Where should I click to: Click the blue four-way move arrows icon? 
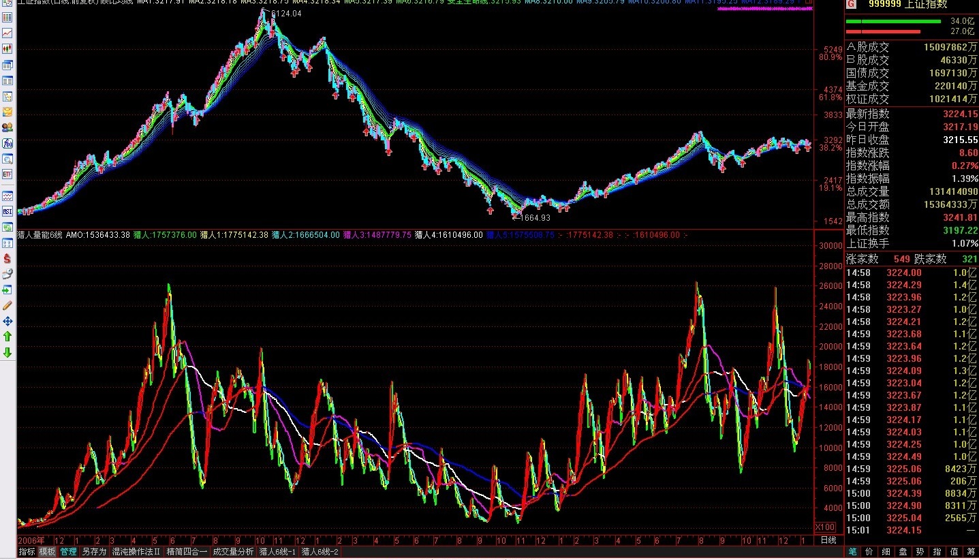(x=7, y=321)
